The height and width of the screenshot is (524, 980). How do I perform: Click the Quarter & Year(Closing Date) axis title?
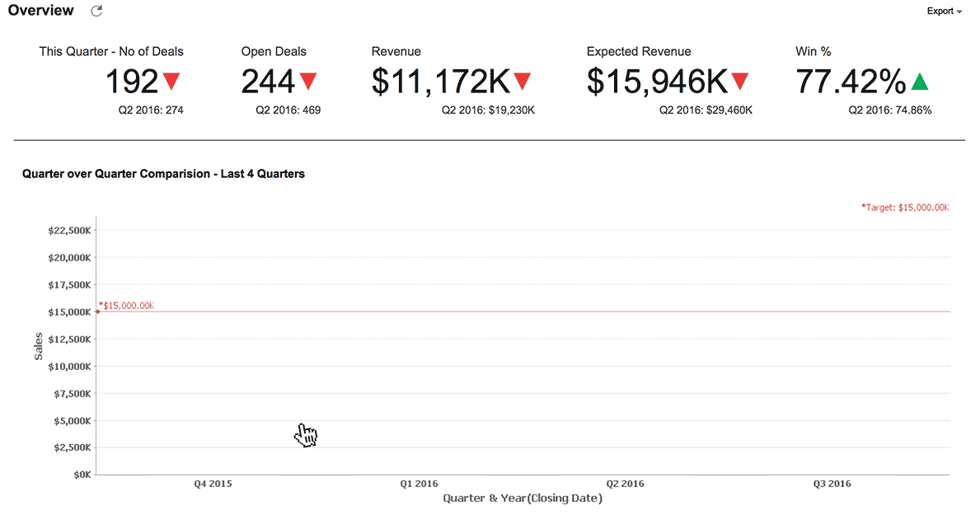click(522, 498)
